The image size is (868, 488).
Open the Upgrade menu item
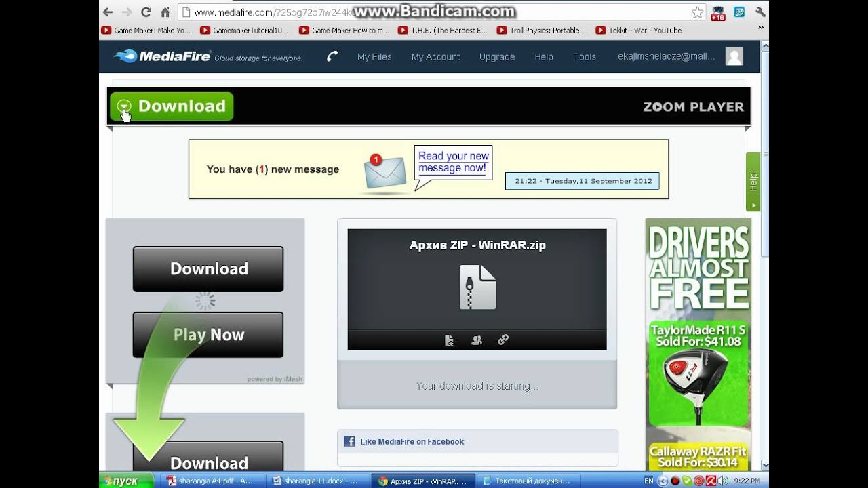click(x=497, y=57)
